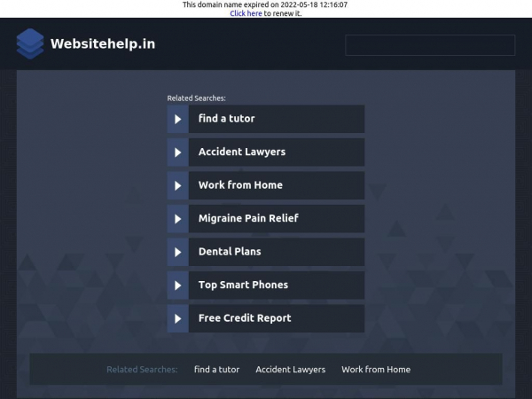The height and width of the screenshot is (399, 532).
Task: Open the 'find a tutor' search result
Action: click(227, 119)
